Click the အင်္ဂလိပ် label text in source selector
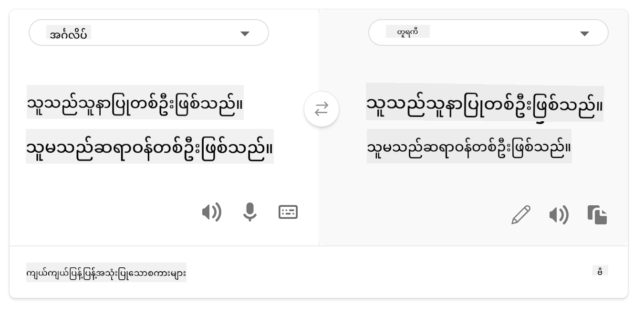Image resolution: width=644 pixels, height=317 pixels. (x=69, y=33)
